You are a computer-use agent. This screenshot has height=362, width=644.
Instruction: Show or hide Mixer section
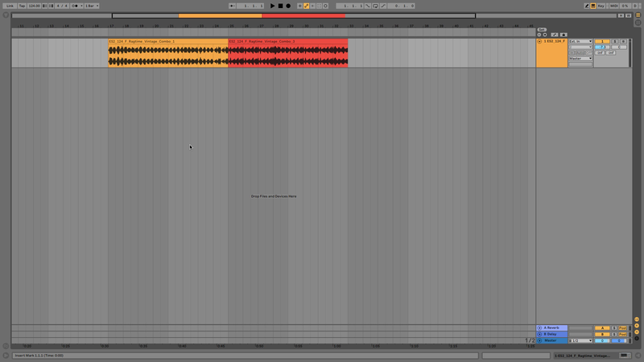click(637, 332)
